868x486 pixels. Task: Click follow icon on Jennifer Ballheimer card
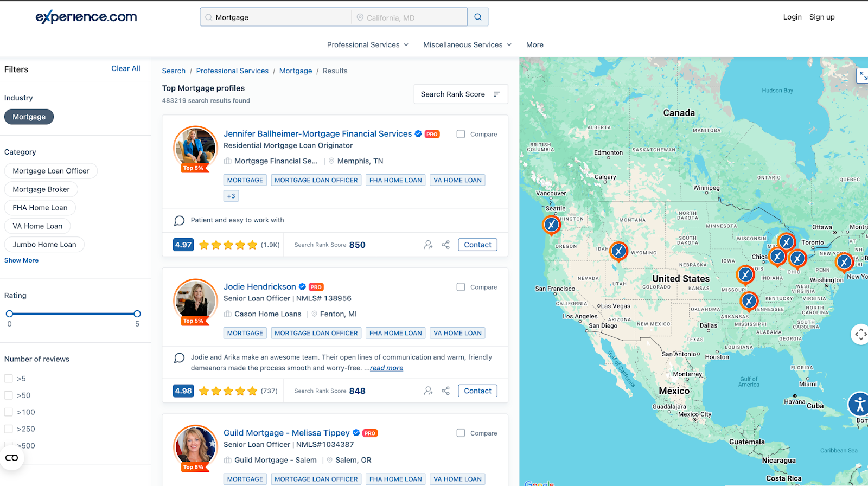pyautogui.click(x=428, y=245)
